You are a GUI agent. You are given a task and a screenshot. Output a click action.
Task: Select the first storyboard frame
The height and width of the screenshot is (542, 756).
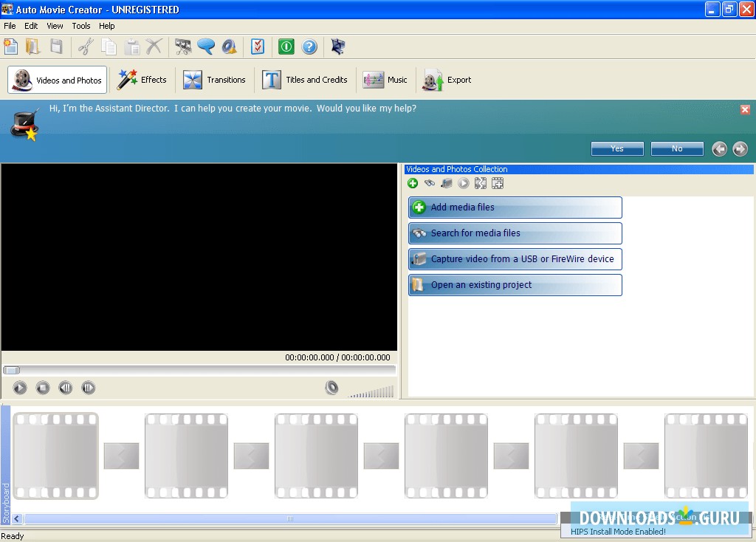(55, 455)
